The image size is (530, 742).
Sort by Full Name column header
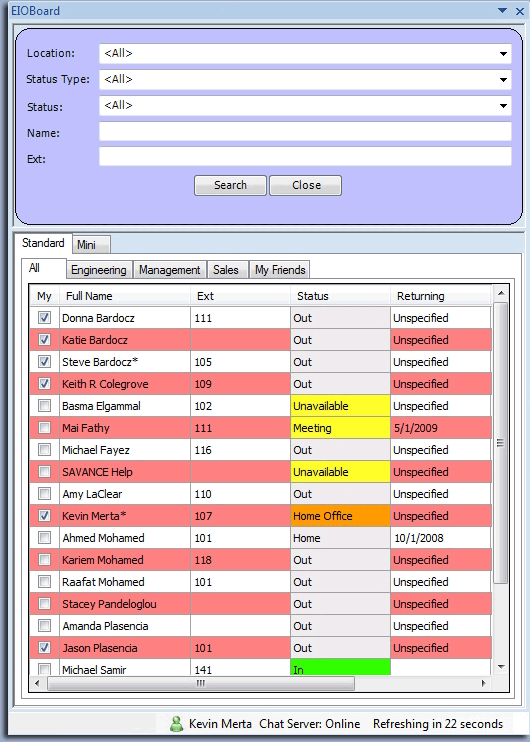[124, 296]
